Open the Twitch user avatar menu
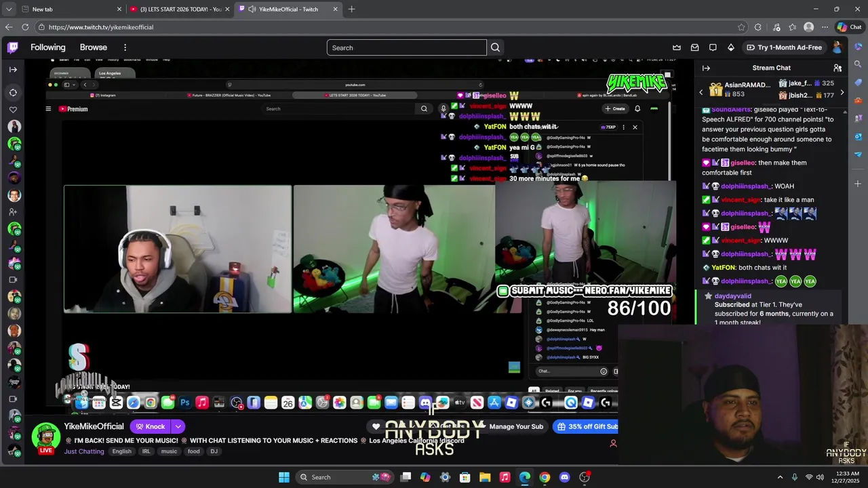The width and height of the screenshot is (868, 488). [837, 47]
